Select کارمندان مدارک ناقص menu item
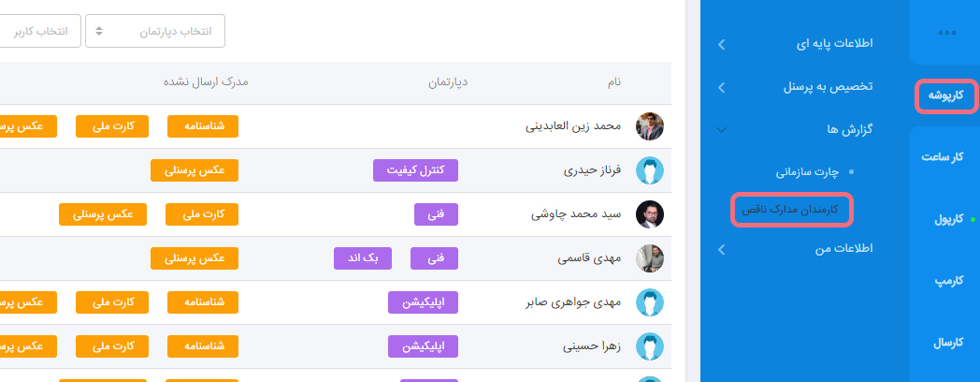The image size is (980, 382). point(790,210)
